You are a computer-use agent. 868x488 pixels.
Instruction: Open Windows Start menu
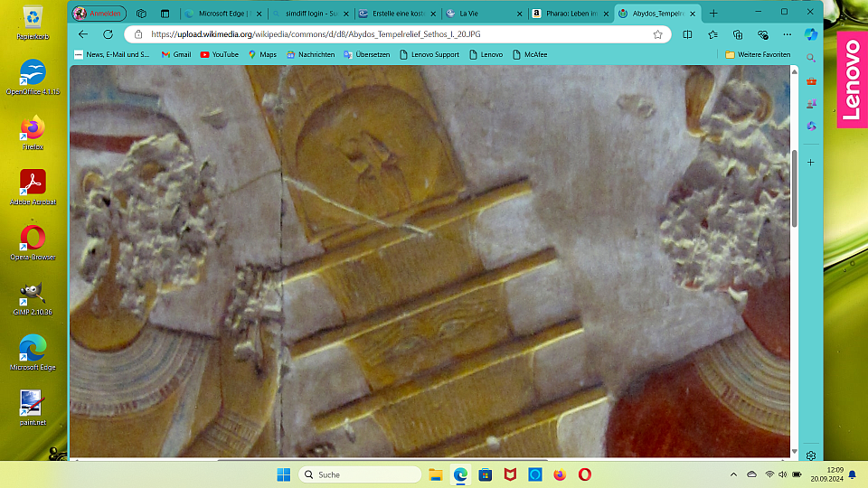point(283,474)
